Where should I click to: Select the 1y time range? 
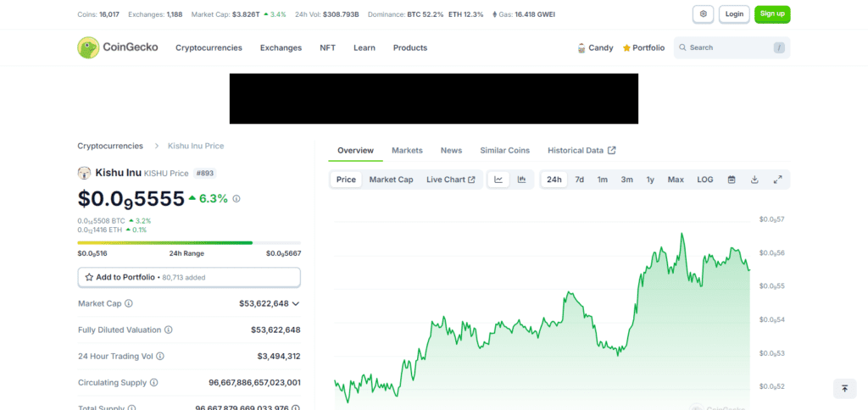point(650,180)
